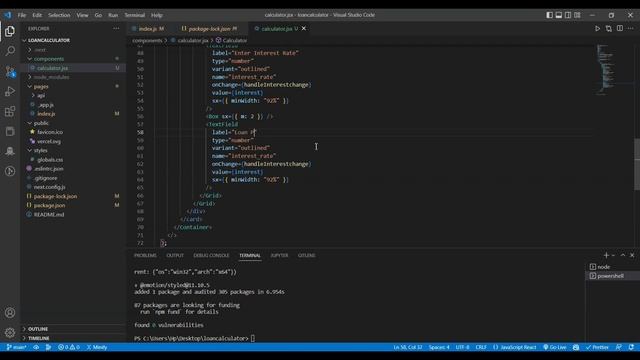Screen dimensions: 640x360
Task: Open the Manage gear icon
Action: (10, 333)
